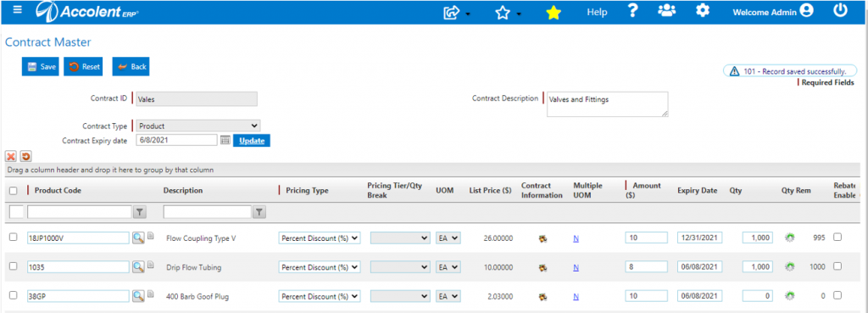
Task: Open the Help menu in top bar
Action: click(597, 12)
